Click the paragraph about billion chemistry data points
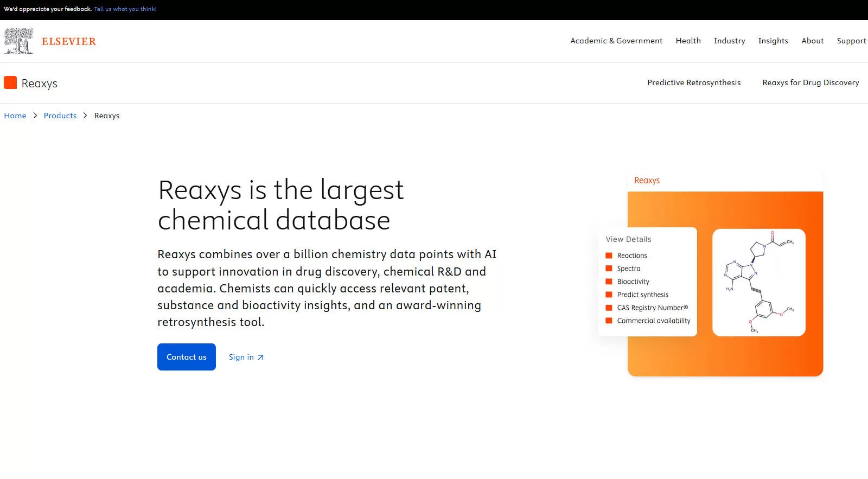The height and width of the screenshot is (479, 868). [327, 288]
